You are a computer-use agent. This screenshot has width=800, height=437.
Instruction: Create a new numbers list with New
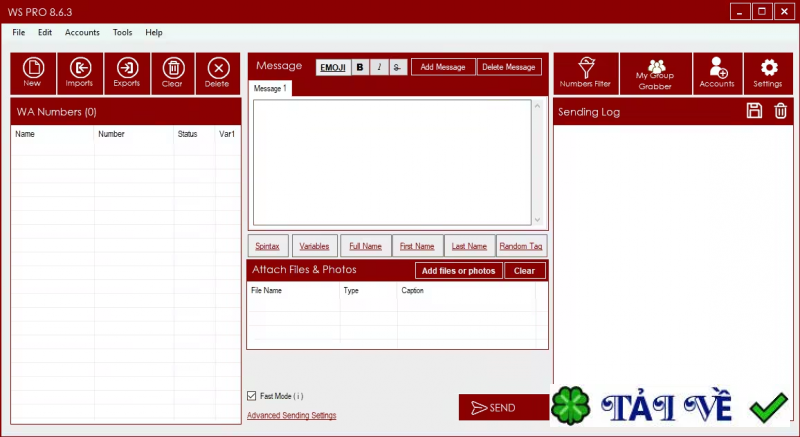(33, 73)
